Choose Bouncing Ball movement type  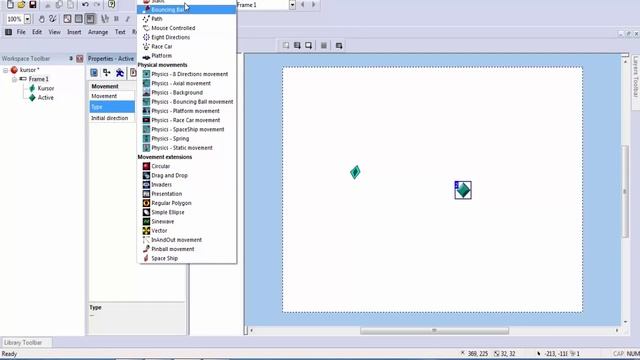187,10
